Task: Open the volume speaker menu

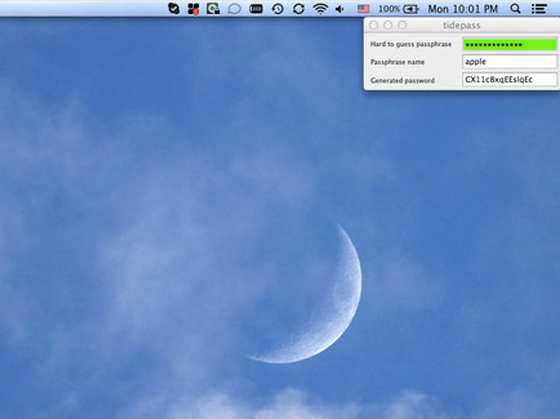Action: (x=340, y=9)
